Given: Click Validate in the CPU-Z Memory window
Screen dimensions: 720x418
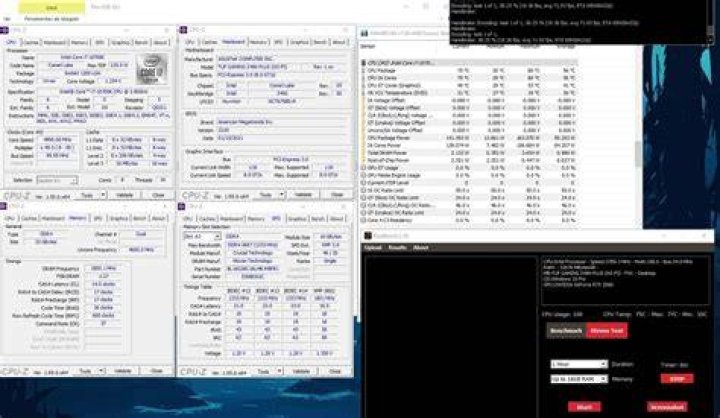Looking at the screenshot, I should point(123,371).
